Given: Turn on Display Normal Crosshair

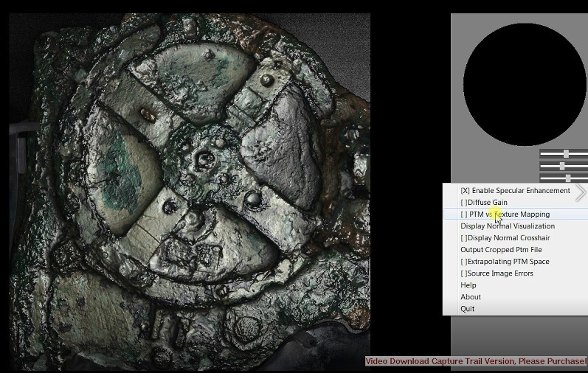Looking at the screenshot, I should 505,237.
